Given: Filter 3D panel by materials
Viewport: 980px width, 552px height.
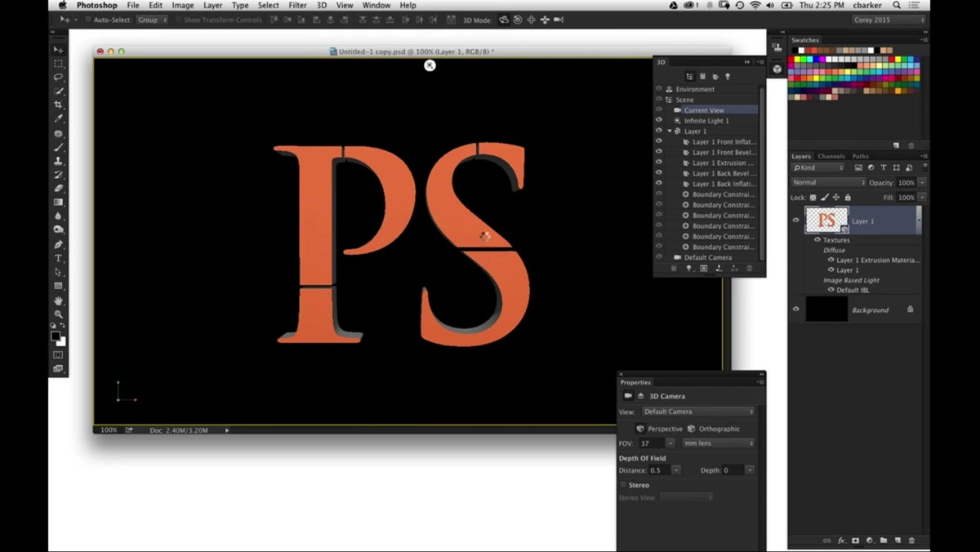Looking at the screenshot, I should (715, 77).
